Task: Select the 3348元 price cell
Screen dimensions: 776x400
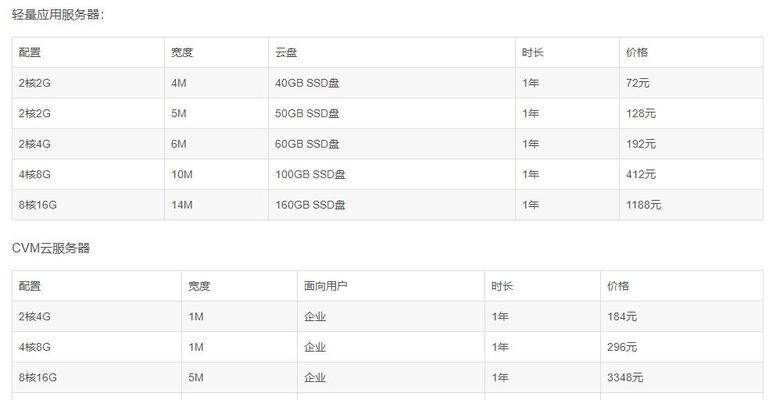Action: pos(625,378)
